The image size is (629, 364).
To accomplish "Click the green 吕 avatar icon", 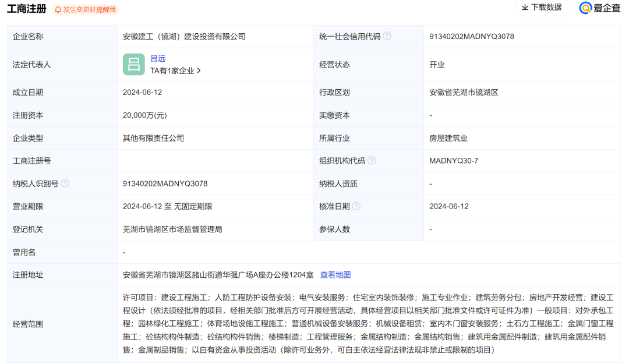I will [133, 64].
